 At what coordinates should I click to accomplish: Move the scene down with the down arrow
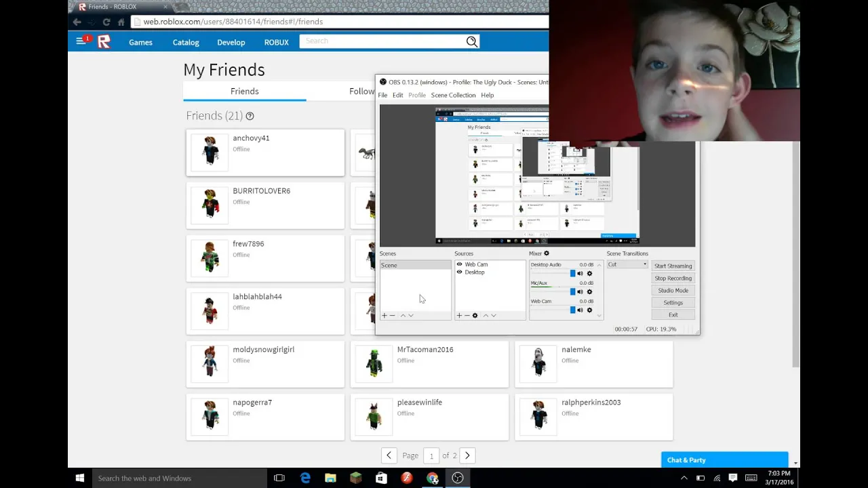click(x=411, y=316)
